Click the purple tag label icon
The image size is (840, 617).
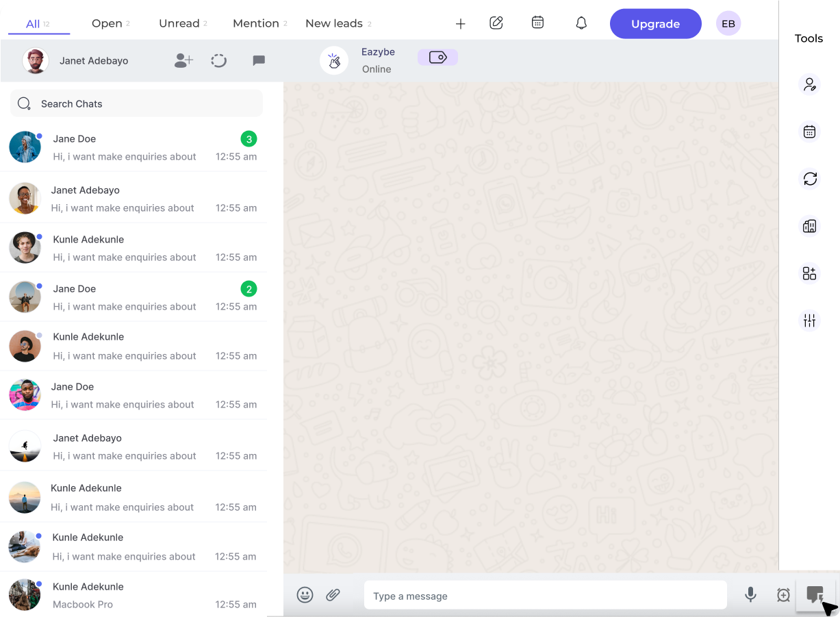pos(438,58)
